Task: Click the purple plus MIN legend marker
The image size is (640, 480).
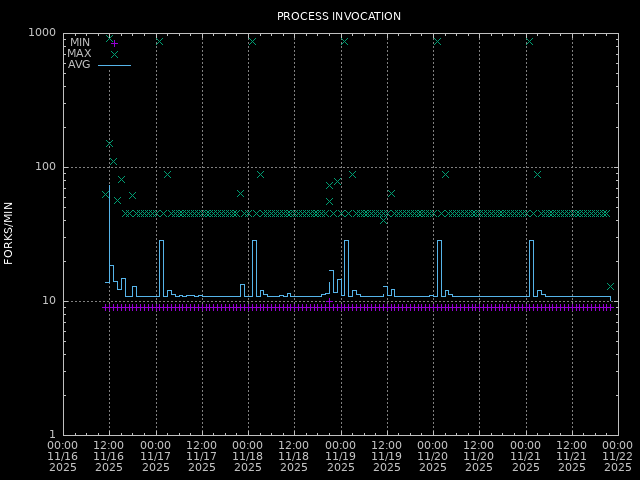Action: pos(114,43)
